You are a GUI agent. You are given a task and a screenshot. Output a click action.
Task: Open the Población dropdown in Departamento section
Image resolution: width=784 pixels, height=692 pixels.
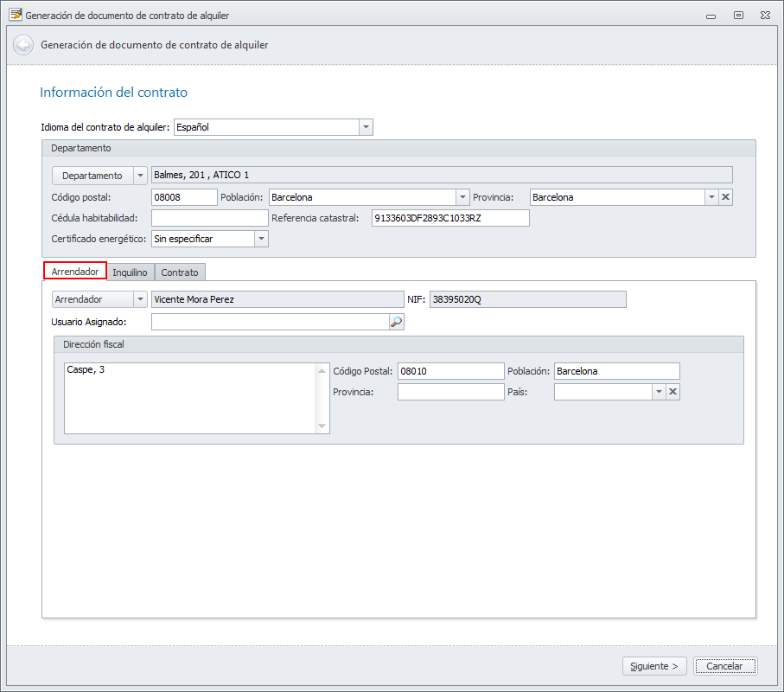tap(462, 197)
